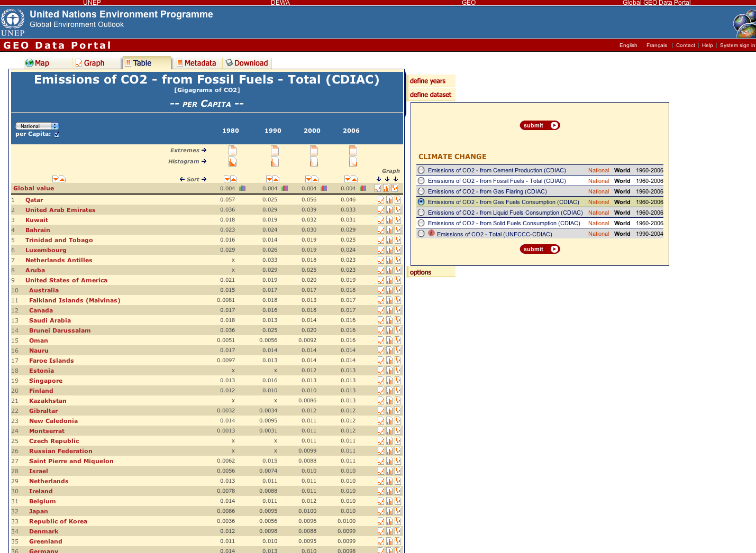Collapse the define dataset section

pyautogui.click(x=431, y=95)
